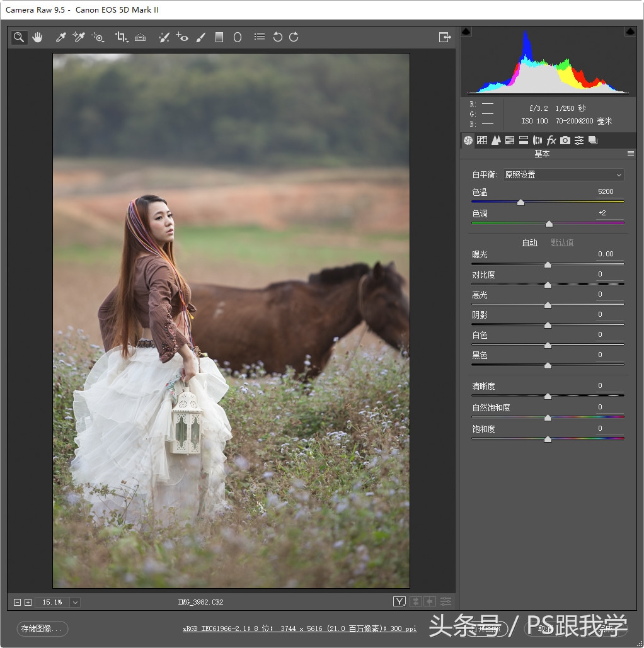This screenshot has width=644, height=648.
Task: Pick the White Balance eyedropper tool
Action: (60, 37)
